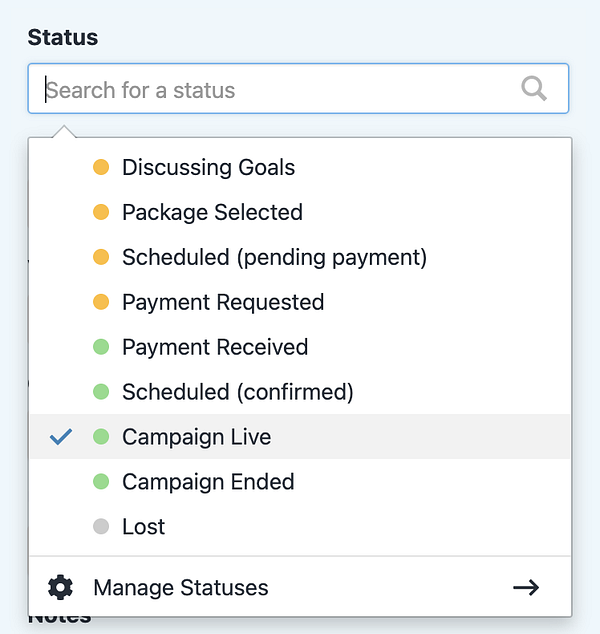Click the green dot beside Payment Received
600x634 pixels.
pyautogui.click(x=100, y=347)
